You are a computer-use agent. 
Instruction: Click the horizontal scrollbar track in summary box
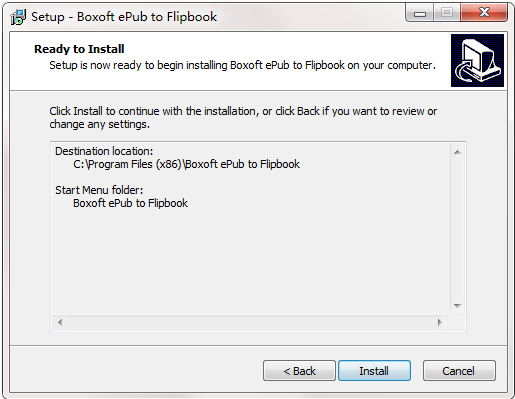coord(250,322)
